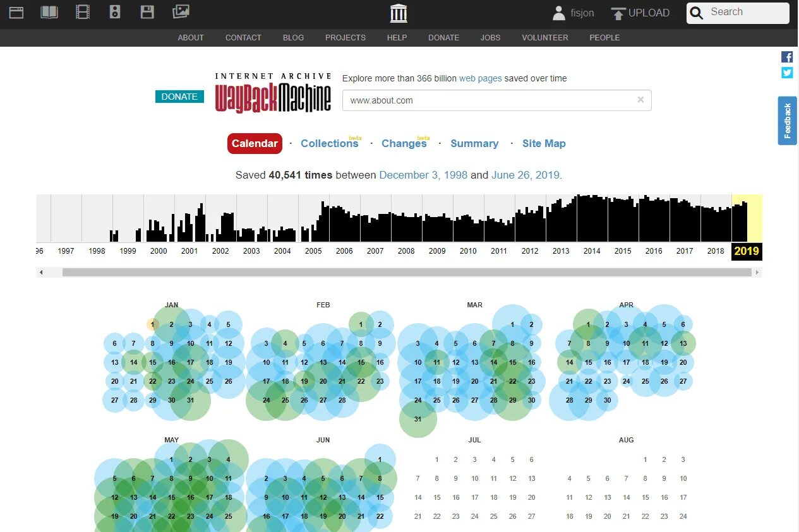
Task: Open the June 26, 2019 link
Action: click(x=526, y=175)
